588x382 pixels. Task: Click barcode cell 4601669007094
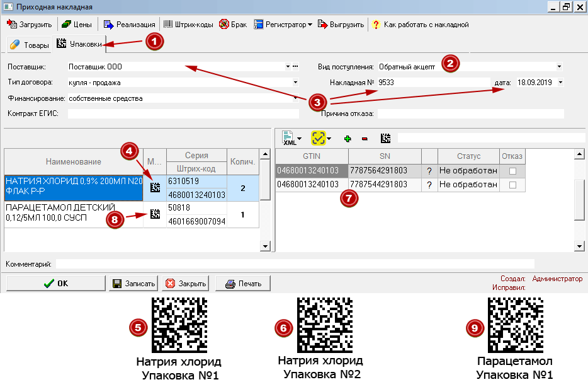pos(196,221)
